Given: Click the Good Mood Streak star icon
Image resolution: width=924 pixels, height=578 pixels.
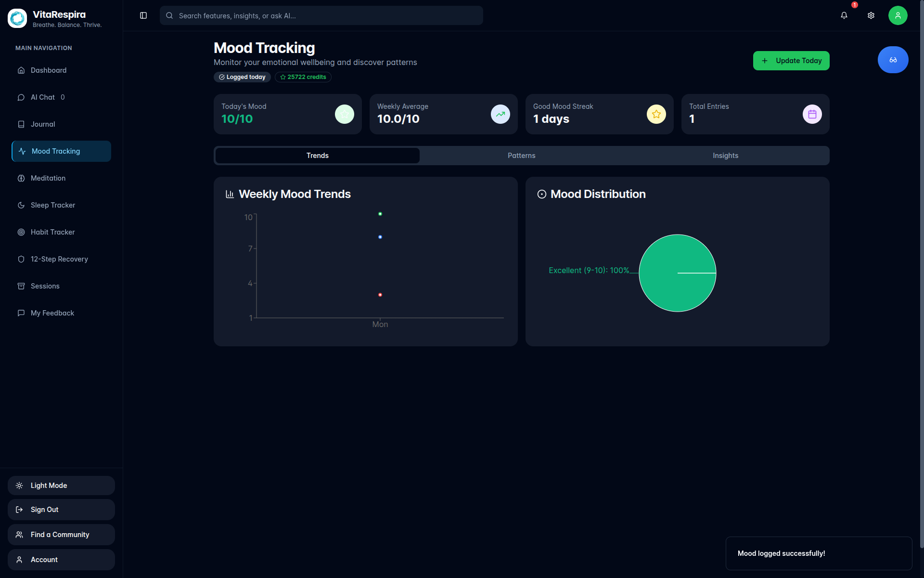Looking at the screenshot, I should point(656,114).
